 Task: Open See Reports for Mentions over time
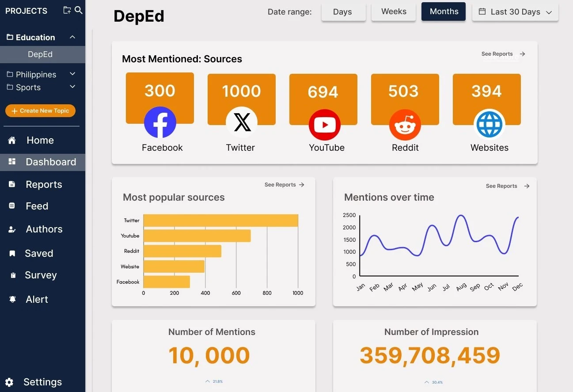tap(507, 186)
